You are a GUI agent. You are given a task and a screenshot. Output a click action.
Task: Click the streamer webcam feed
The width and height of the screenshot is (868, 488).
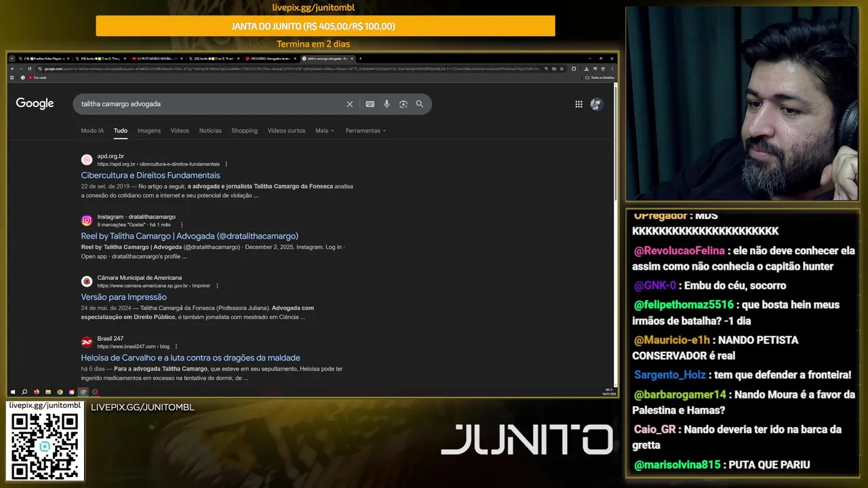pyautogui.click(x=742, y=104)
